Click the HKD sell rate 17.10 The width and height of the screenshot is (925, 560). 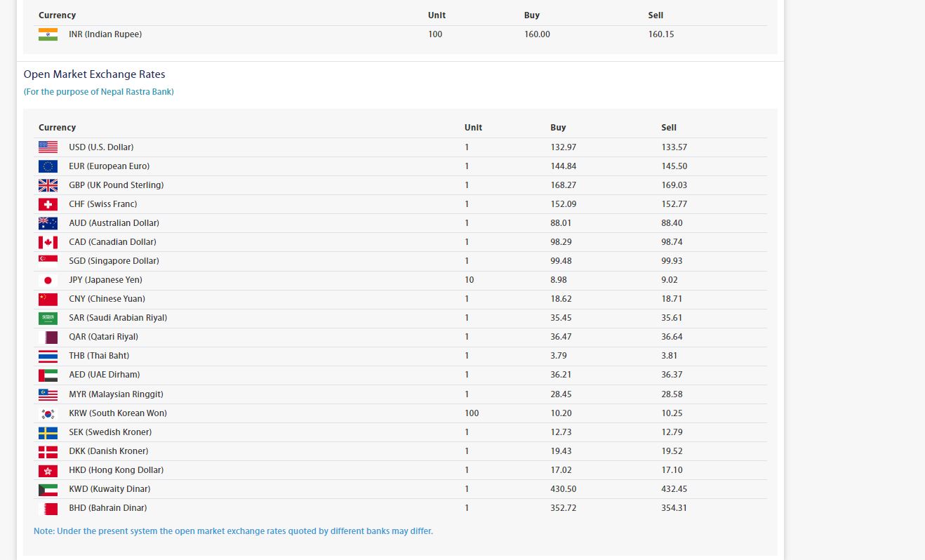672,470
